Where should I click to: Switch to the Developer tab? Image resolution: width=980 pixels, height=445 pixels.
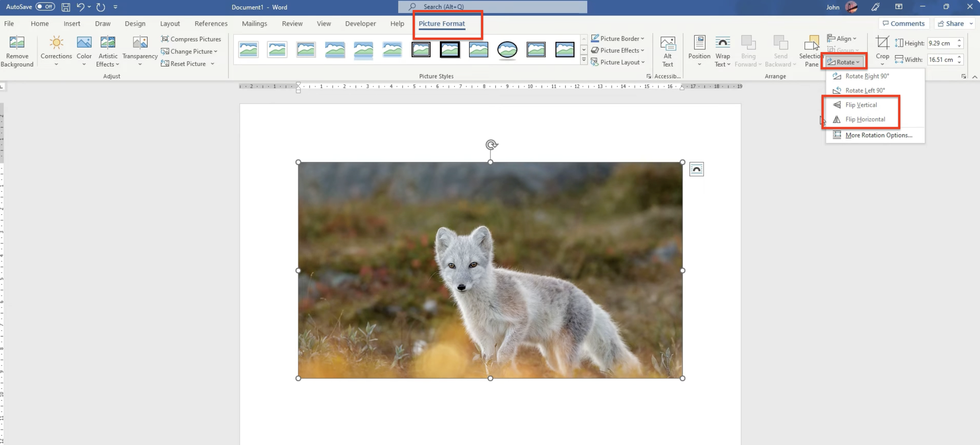click(360, 24)
